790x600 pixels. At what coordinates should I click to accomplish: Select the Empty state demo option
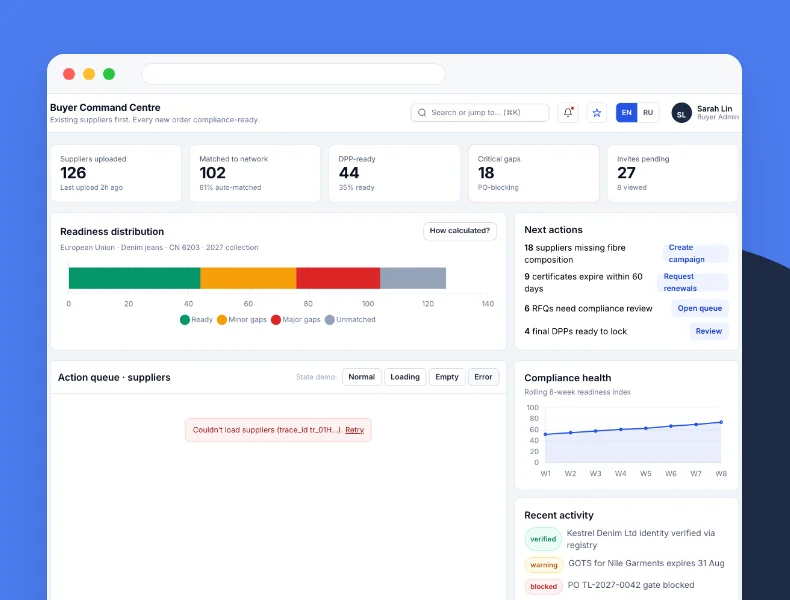(x=446, y=377)
